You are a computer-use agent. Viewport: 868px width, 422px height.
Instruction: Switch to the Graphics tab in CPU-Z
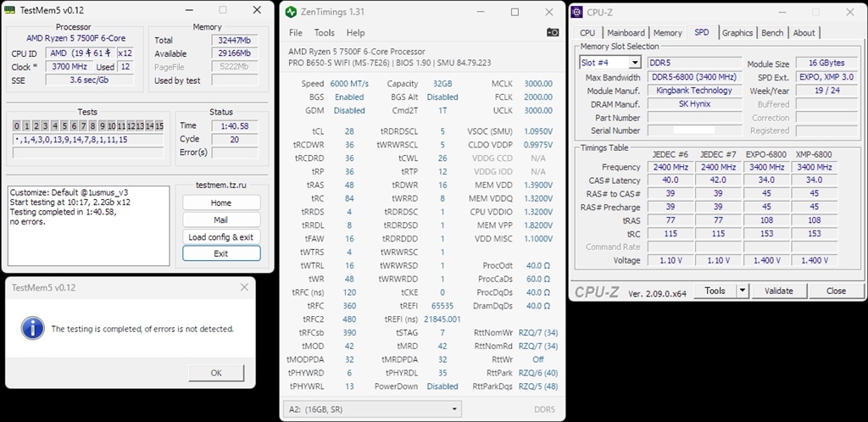737,33
